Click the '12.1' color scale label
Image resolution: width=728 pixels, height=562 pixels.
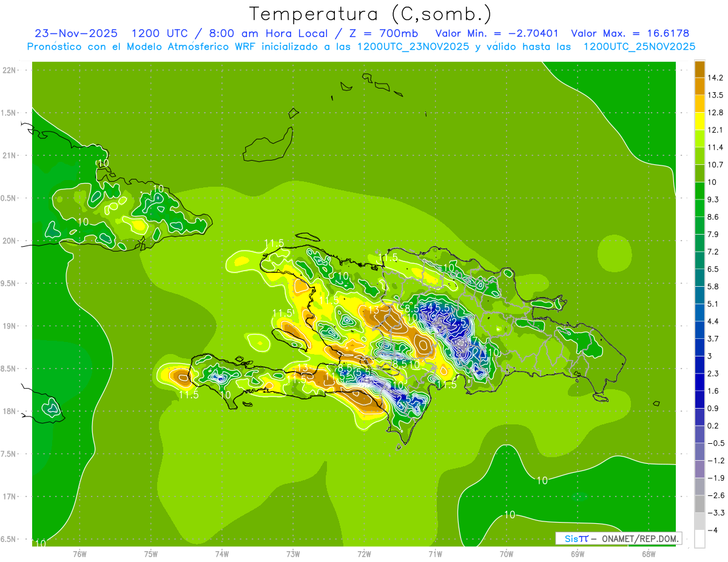[x=715, y=130]
